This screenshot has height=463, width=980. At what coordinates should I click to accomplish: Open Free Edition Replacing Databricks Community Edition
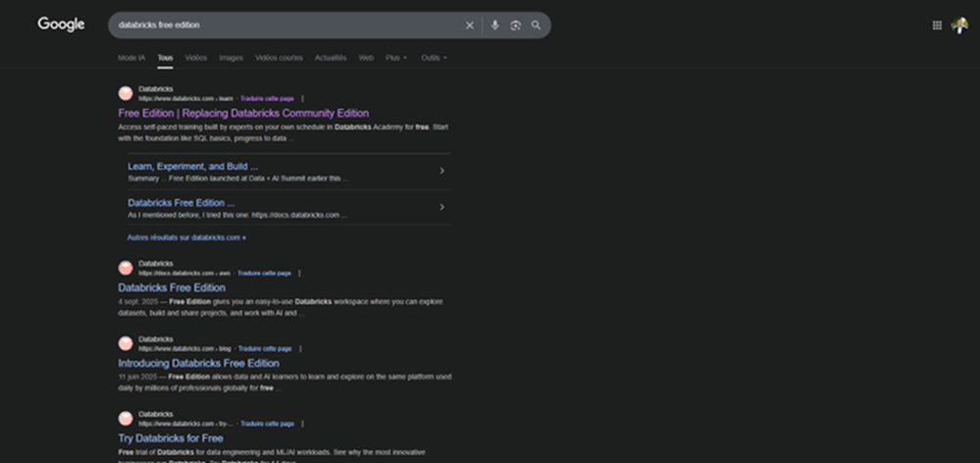click(243, 113)
